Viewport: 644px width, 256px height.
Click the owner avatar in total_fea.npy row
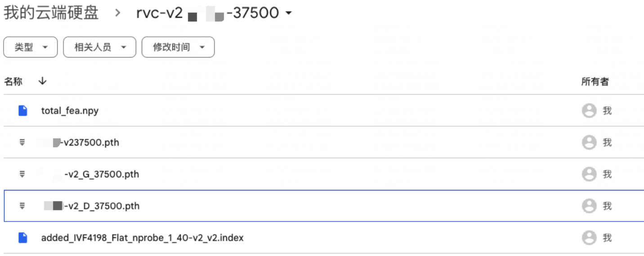(589, 110)
